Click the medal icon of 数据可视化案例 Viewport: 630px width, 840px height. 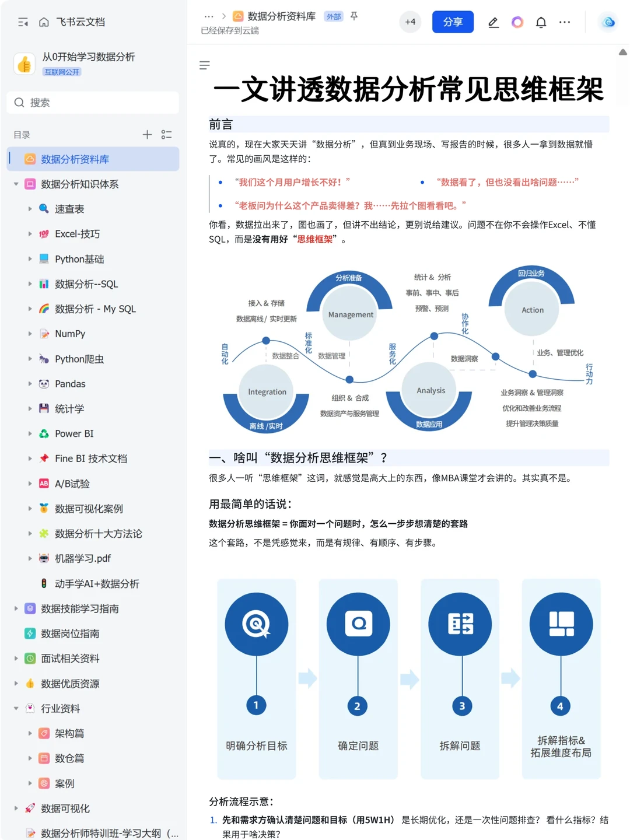click(x=44, y=509)
